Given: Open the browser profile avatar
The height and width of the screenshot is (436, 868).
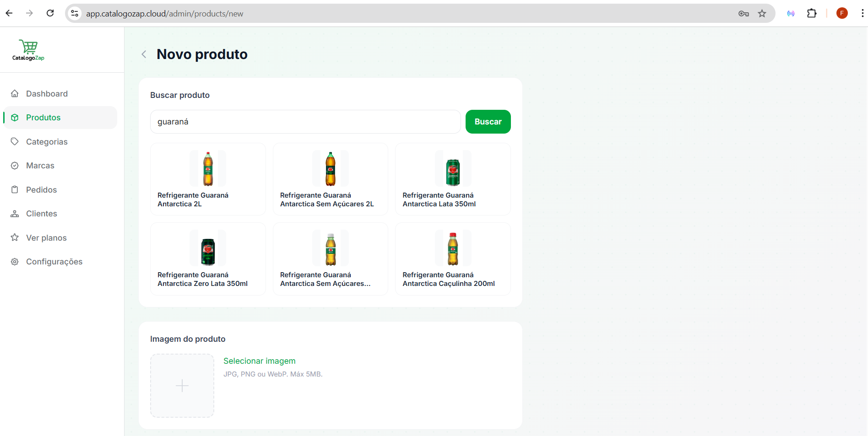Looking at the screenshot, I should (842, 13).
